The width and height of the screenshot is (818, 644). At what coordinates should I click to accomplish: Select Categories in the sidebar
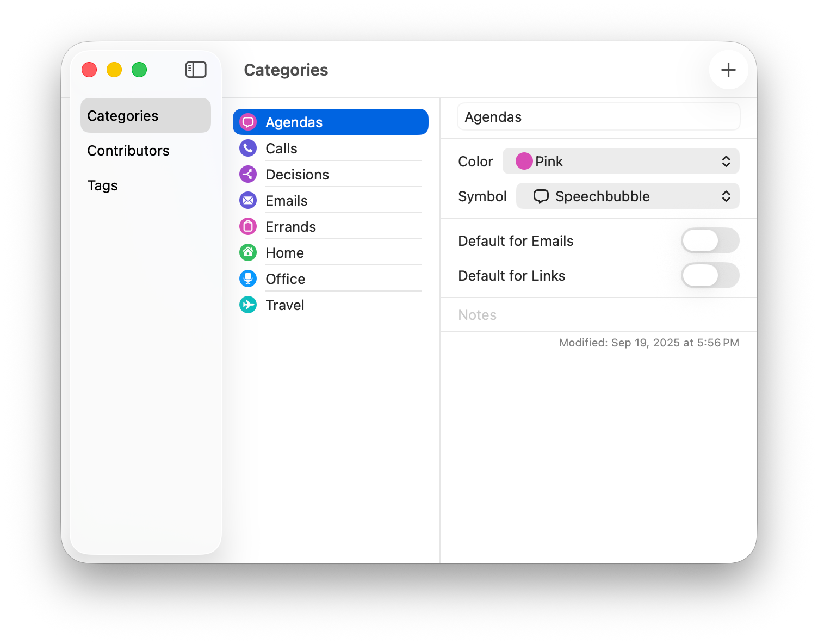coord(123,116)
